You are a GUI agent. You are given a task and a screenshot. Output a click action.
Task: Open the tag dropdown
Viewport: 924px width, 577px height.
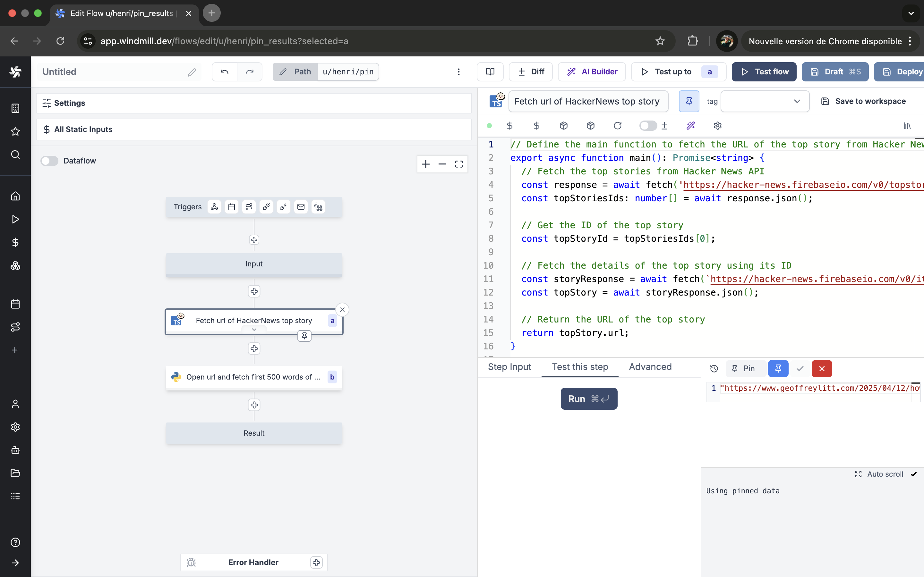(x=765, y=101)
